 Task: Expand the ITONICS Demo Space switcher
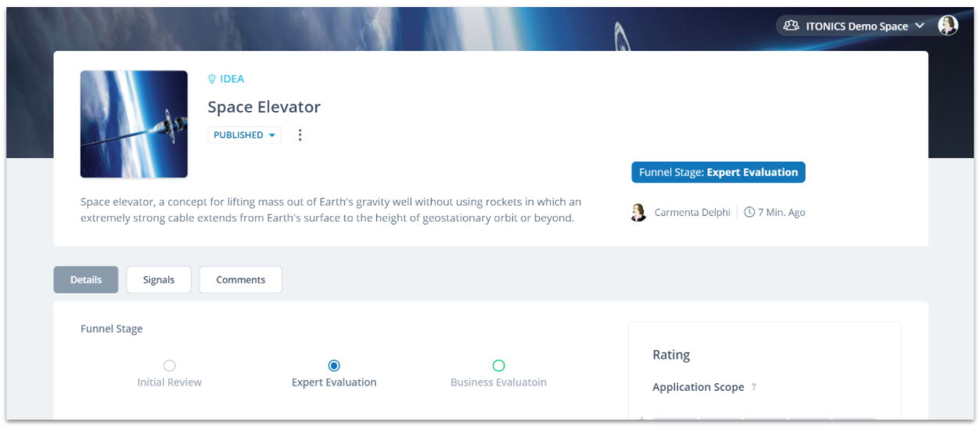[x=855, y=26]
